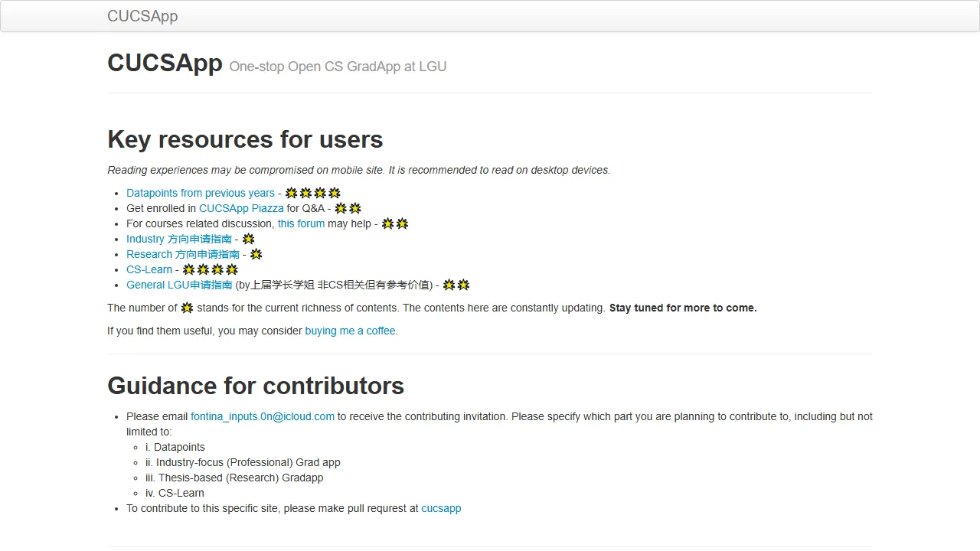Click the "buying me a coffee" link
The height and width of the screenshot is (551, 980).
point(350,331)
